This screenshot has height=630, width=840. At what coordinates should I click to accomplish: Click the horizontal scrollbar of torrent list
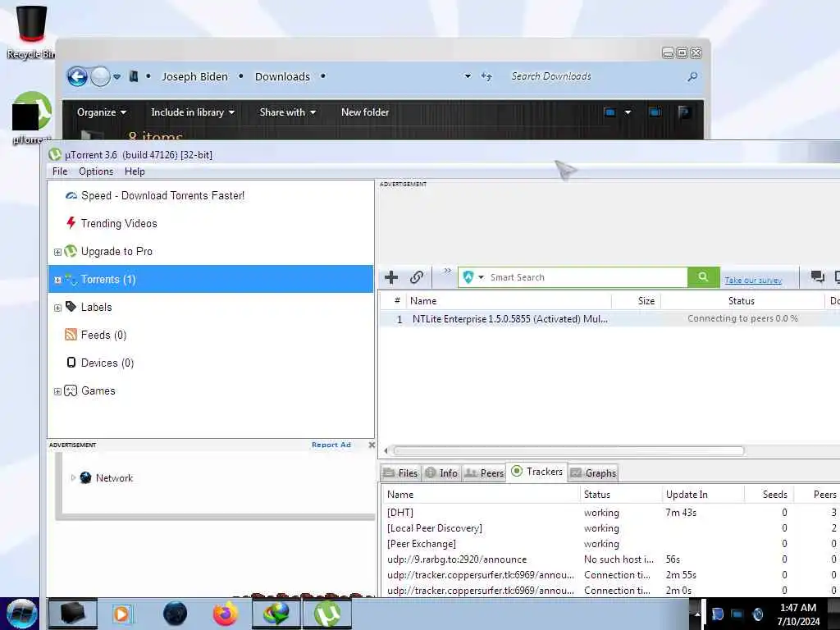pos(569,450)
